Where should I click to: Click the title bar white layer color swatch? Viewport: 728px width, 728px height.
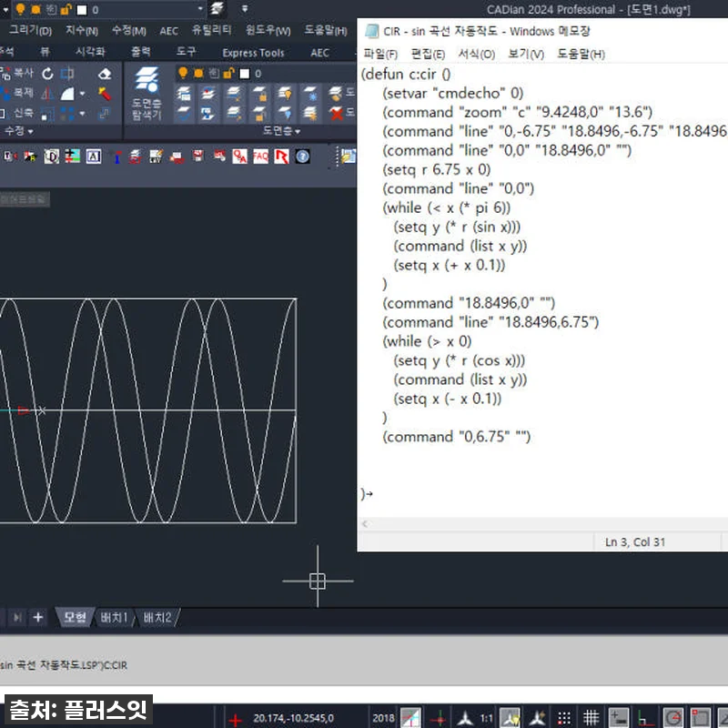click(81, 10)
